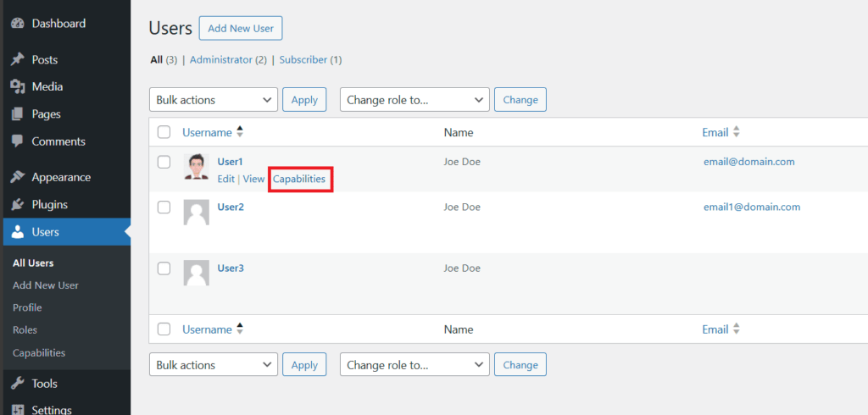Click the Appearance paintbrush icon
The height and width of the screenshot is (415, 868).
pyautogui.click(x=17, y=178)
